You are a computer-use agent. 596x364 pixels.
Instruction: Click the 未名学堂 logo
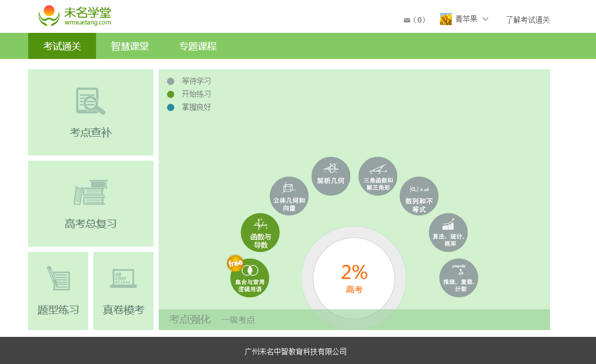(x=75, y=16)
